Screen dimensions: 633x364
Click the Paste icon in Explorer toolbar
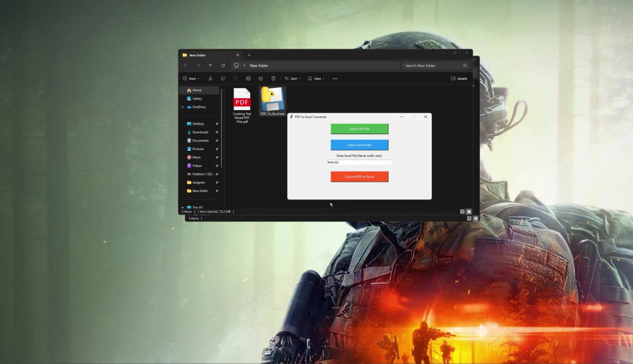235,78
